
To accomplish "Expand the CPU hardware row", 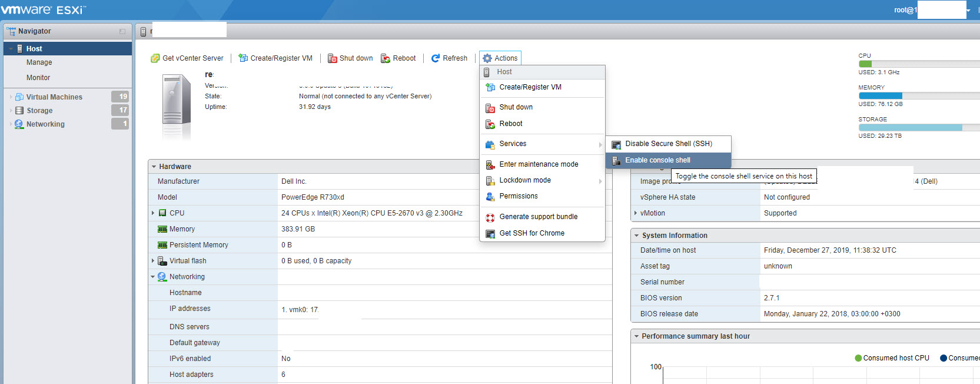I will pos(153,213).
